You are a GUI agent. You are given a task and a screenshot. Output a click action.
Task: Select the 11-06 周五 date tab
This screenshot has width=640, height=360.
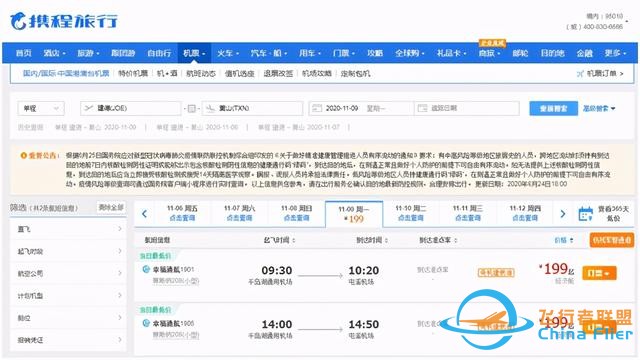182,213
